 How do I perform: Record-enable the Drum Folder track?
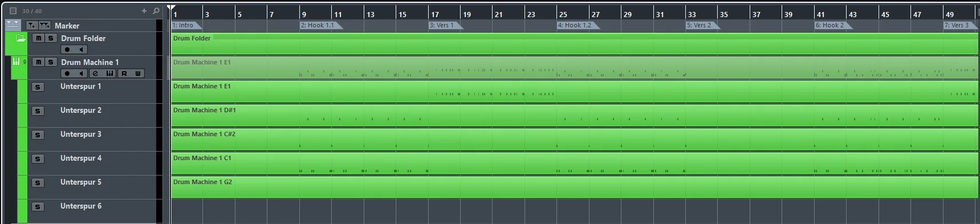67,50
